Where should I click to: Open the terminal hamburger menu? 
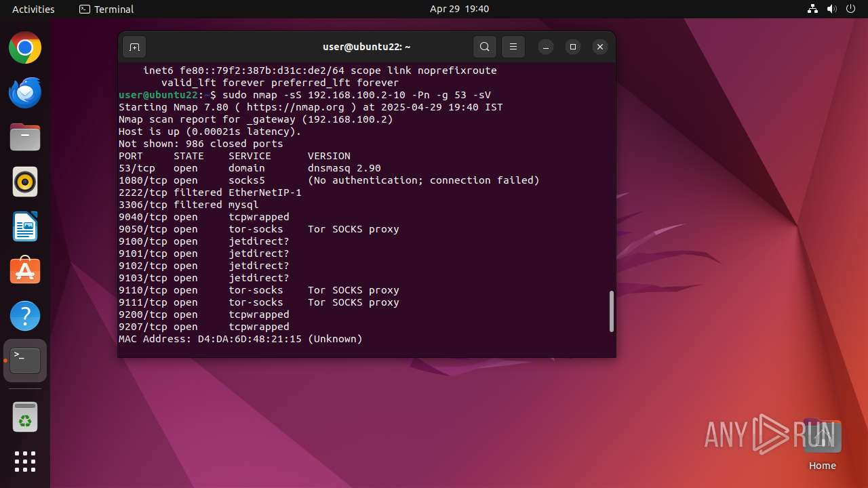513,47
